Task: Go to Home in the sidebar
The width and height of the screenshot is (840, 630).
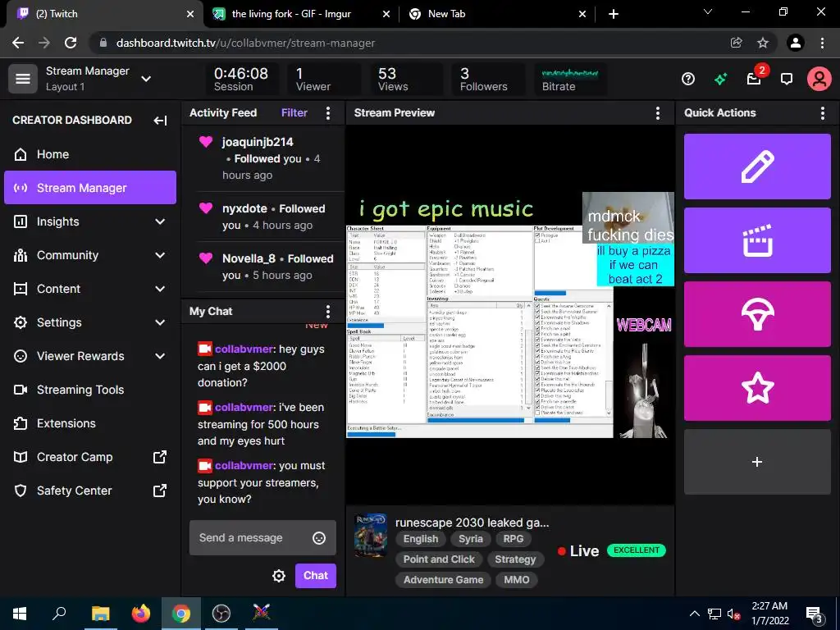Action: coord(90,155)
